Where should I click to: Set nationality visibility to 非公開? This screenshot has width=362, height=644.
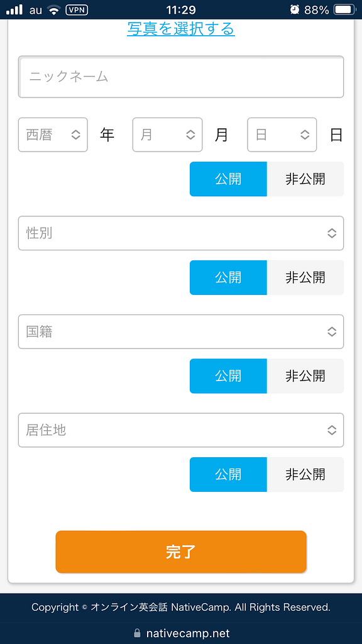click(305, 375)
